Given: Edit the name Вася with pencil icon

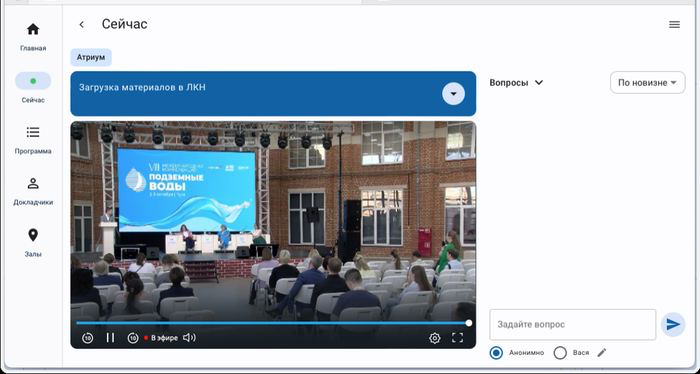Looking at the screenshot, I should 602,353.
